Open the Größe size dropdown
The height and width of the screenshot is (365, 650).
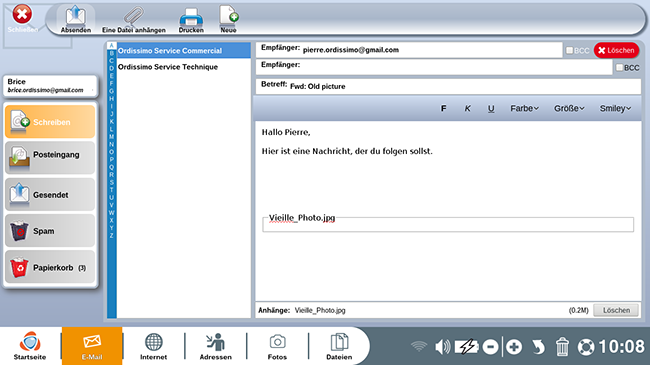click(569, 108)
